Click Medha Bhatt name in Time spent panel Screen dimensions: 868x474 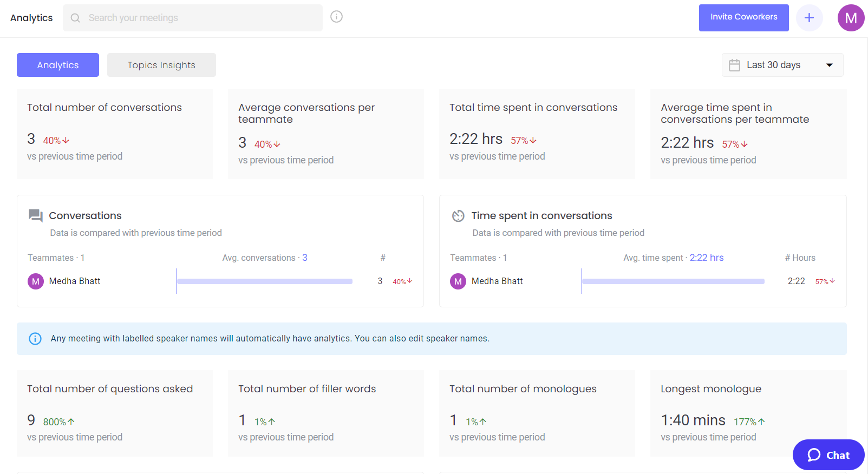tap(497, 281)
